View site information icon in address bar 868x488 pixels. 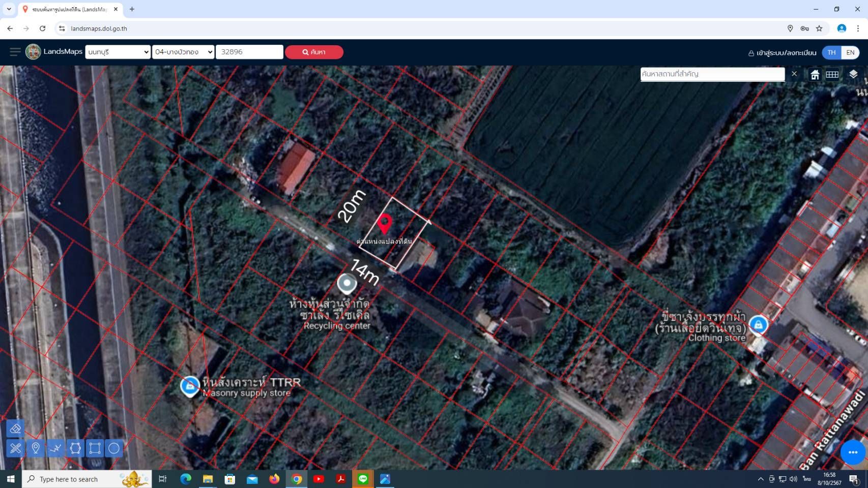tap(62, 28)
